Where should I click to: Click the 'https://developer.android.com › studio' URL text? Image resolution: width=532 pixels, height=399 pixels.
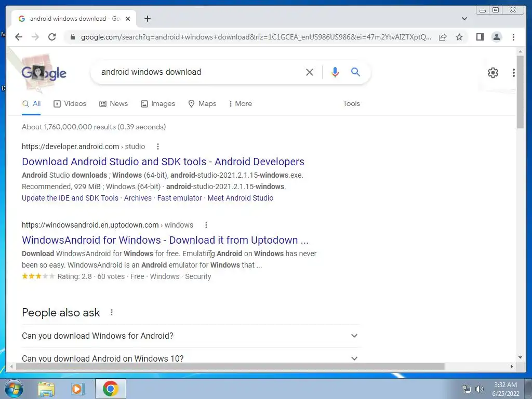tap(84, 147)
